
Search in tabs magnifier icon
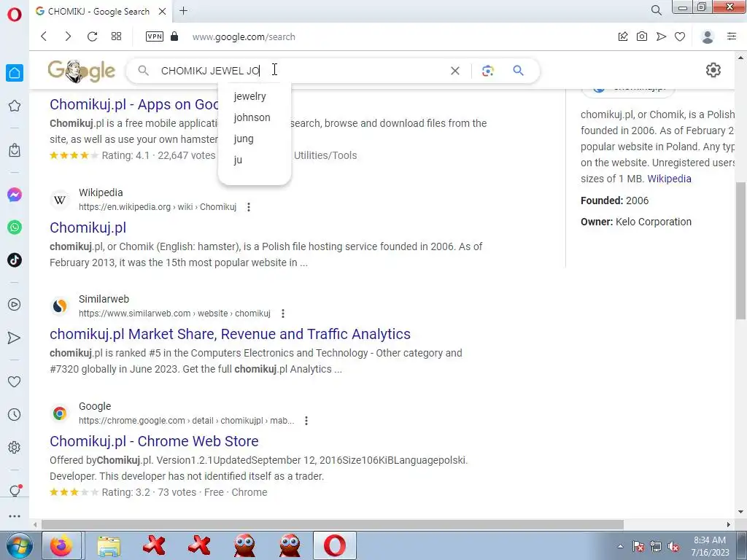[656, 10]
